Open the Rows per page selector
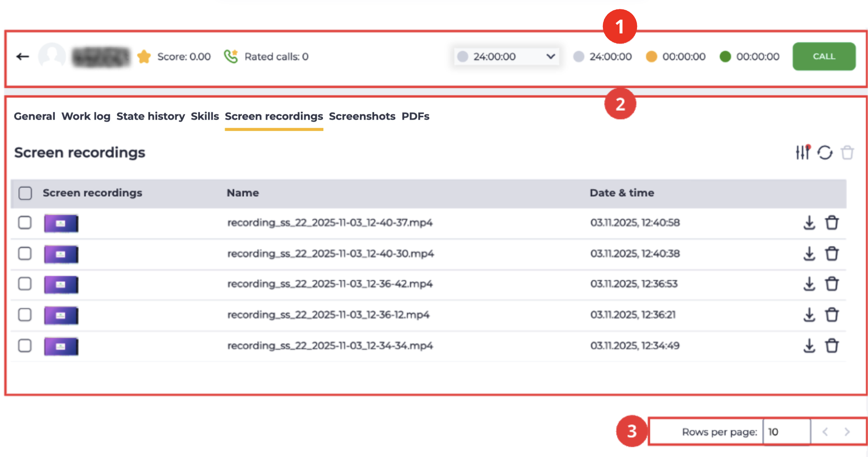The image size is (868, 457). click(786, 432)
